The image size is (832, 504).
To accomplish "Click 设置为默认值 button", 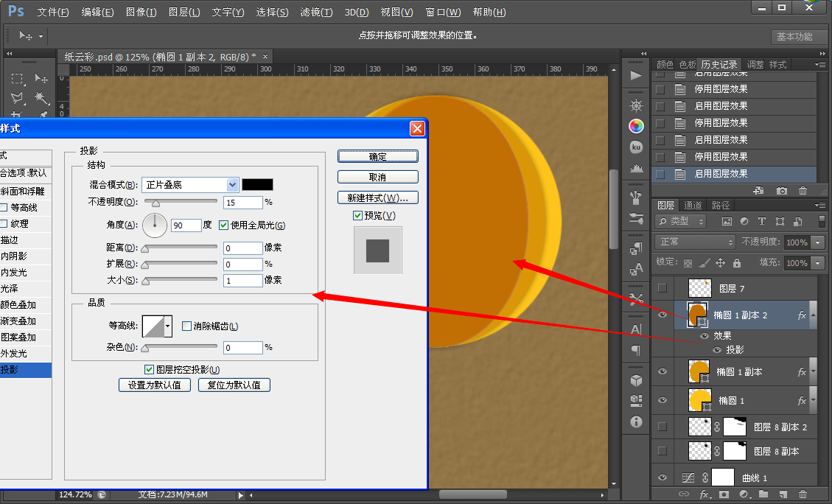I will [x=155, y=385].
